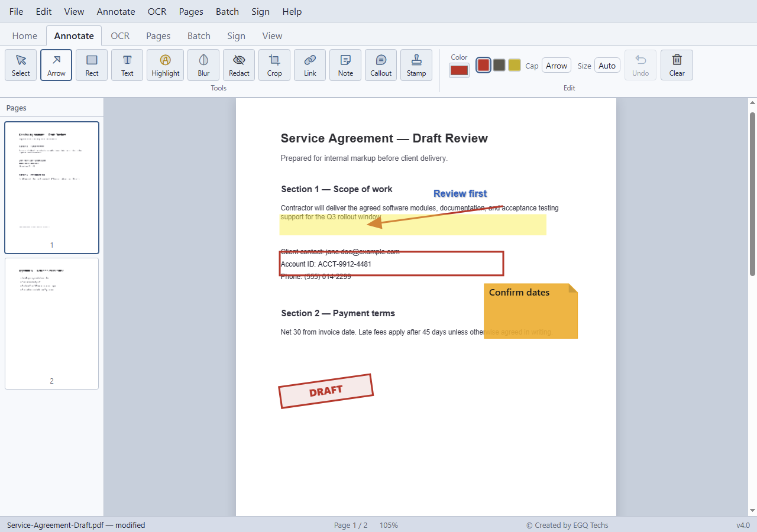Click the scroll up arrow
The width and height of the screenshot is (757, 532).
(752, 103)
